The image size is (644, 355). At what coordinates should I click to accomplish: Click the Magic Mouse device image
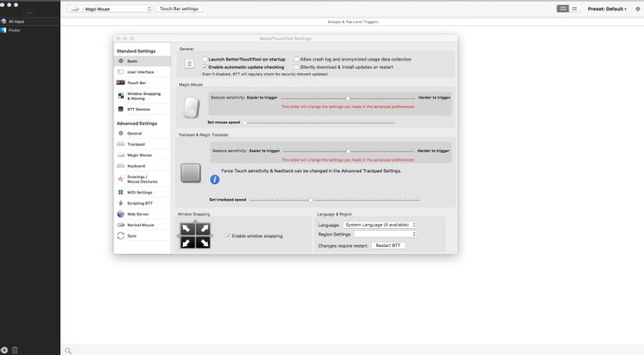coord(191,107)
